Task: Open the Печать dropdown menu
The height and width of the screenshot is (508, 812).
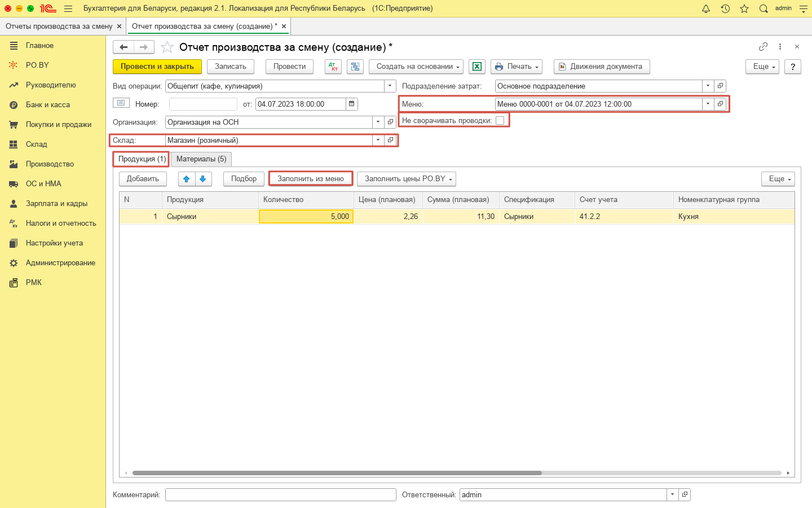Action: (517, 67)
